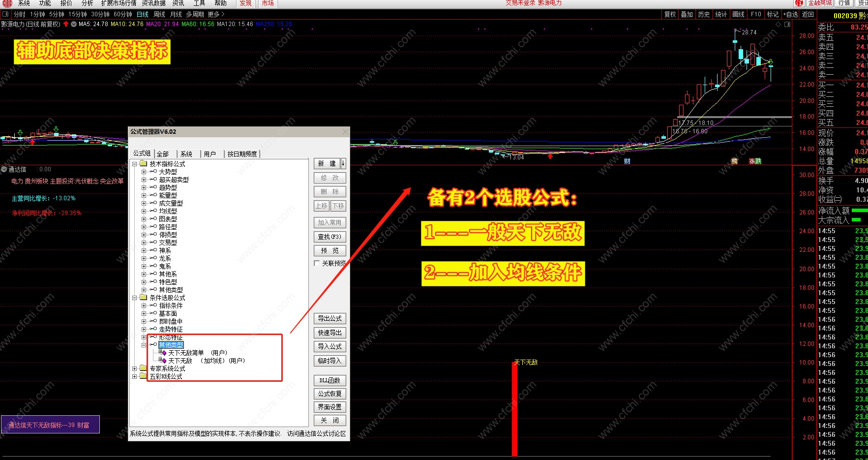Collapse the 条件选股公式 tree node
Screen dimensions: 868x460
point(135,298)
